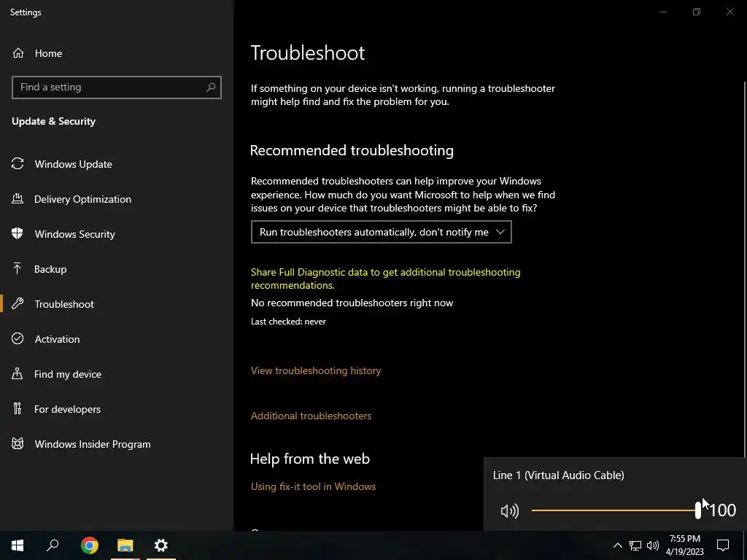Screen dimensions: 747x560
Task: Click the taskbar clock and date
Action: click(684, 545)
